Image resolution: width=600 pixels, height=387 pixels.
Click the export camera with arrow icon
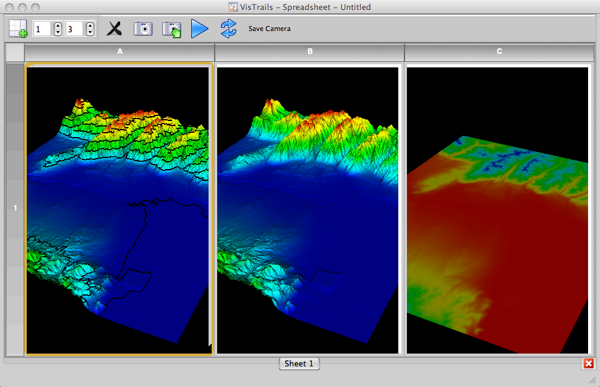(171, 29)
